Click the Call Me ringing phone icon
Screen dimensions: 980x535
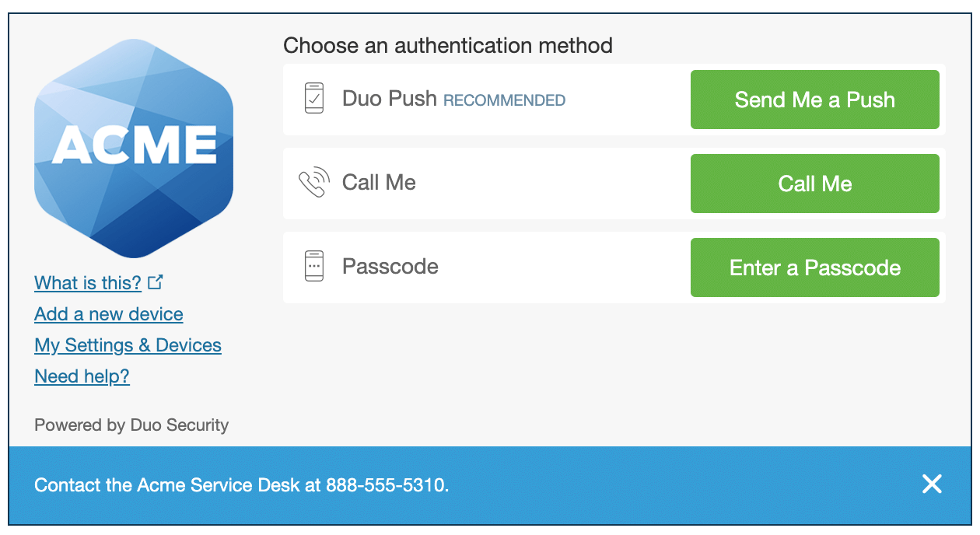point(313,183)
